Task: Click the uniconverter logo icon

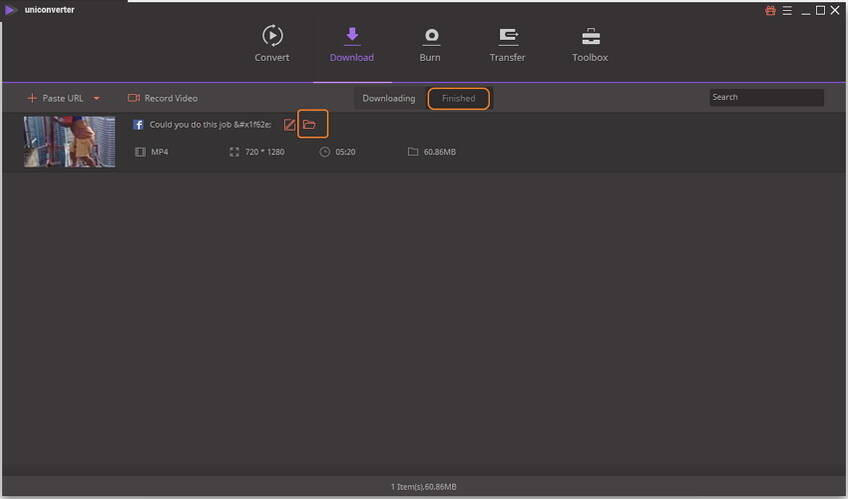Action: 9,10
